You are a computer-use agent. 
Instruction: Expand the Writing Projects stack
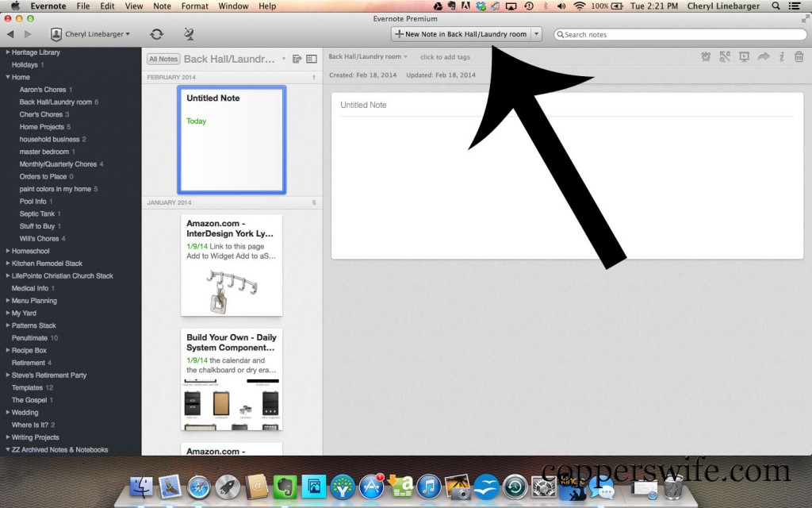tap(8, 437)
